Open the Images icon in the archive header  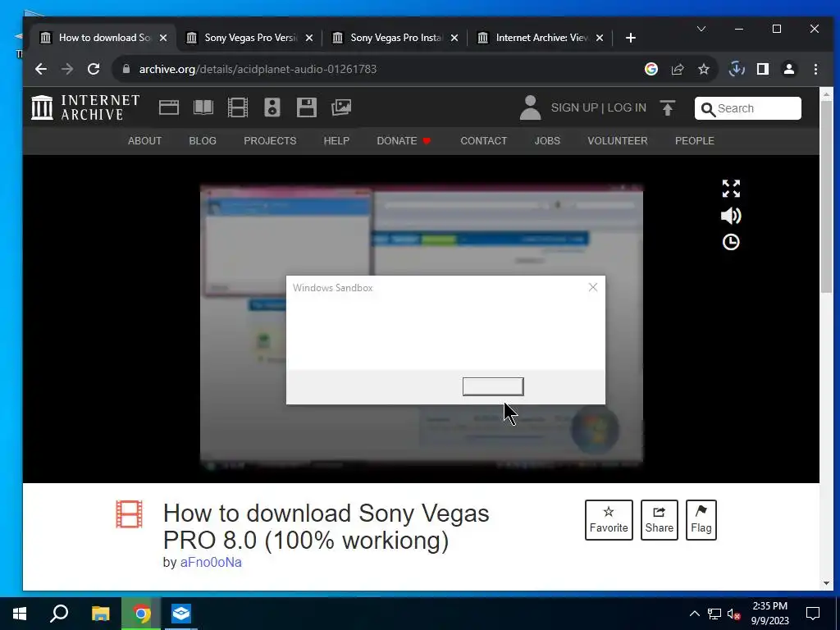[341, 107]
